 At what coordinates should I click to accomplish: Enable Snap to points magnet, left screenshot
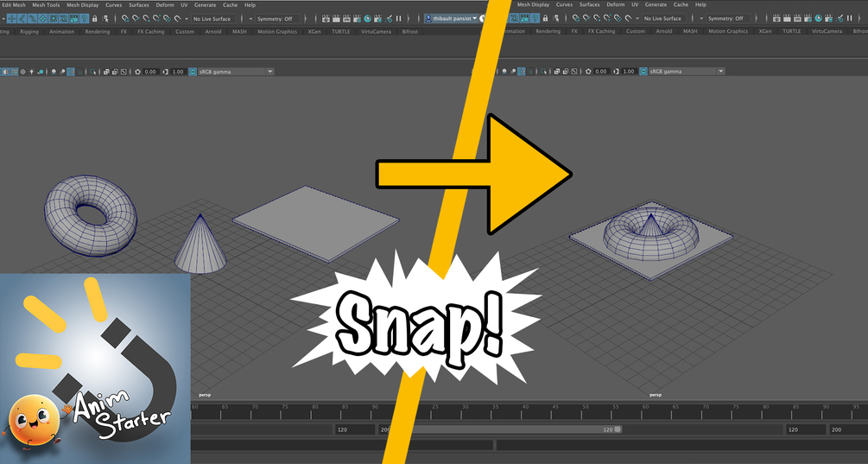pyautogui.click(x=146, y=18)
